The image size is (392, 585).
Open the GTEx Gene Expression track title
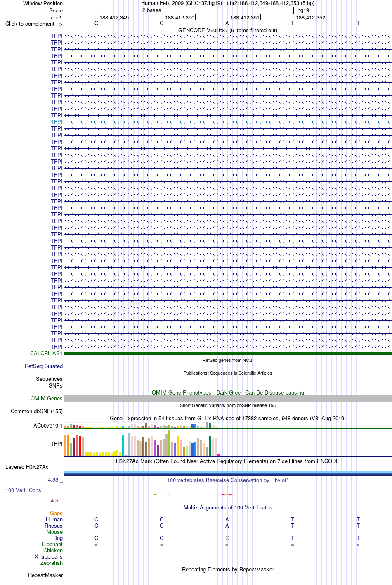(228, 418)
